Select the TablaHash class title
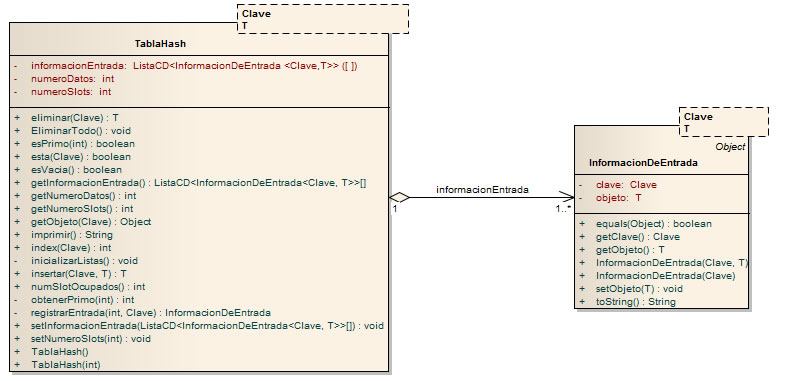Viewport: 787px width, 381px height. click(x=160, y=44)
